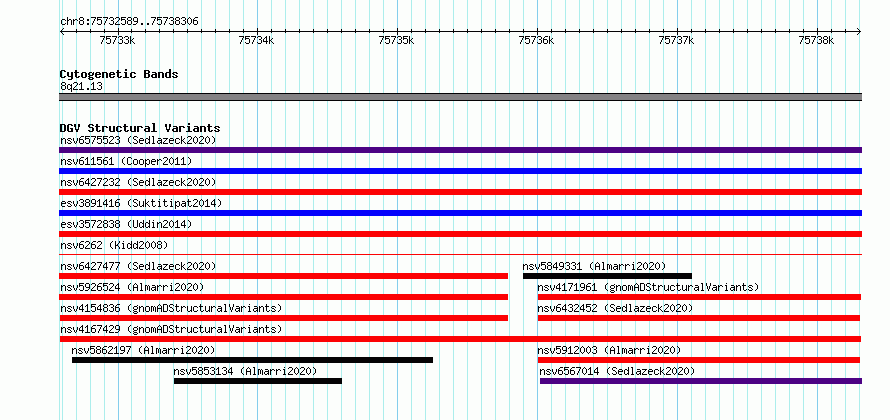The height and width of the screenshot is (420, 890).
Task: Click the purple nsv6567014 variant bar
Action: click(701, 381)
